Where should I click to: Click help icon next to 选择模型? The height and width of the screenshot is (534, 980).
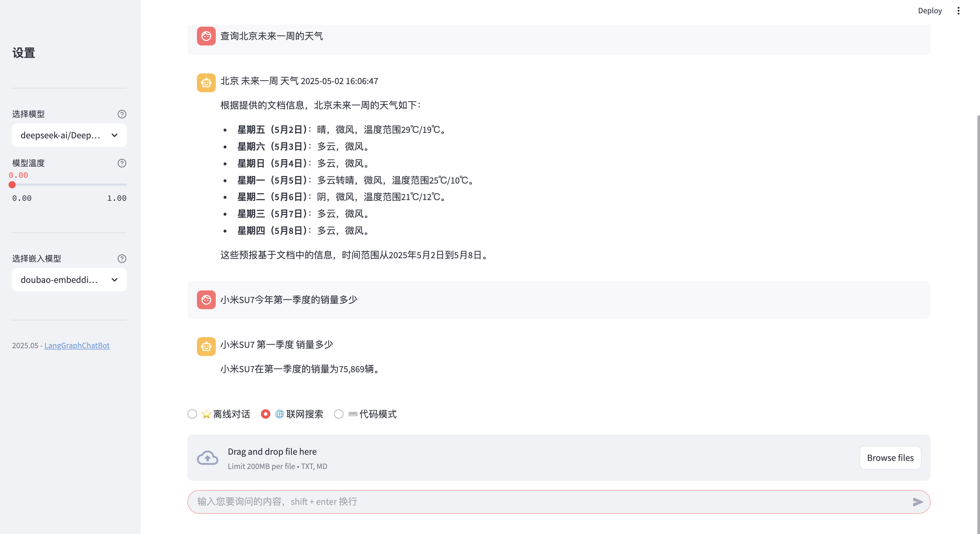click(122, 114)
